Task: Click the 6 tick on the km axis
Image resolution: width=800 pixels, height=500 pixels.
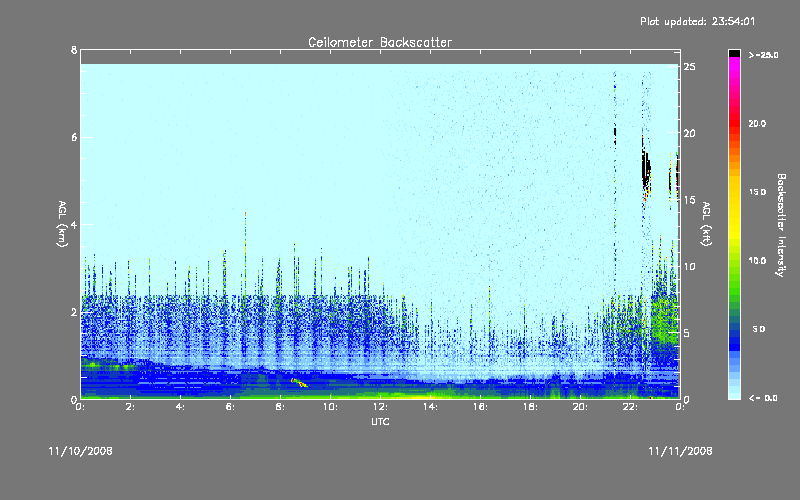Action: coord(74,137)
